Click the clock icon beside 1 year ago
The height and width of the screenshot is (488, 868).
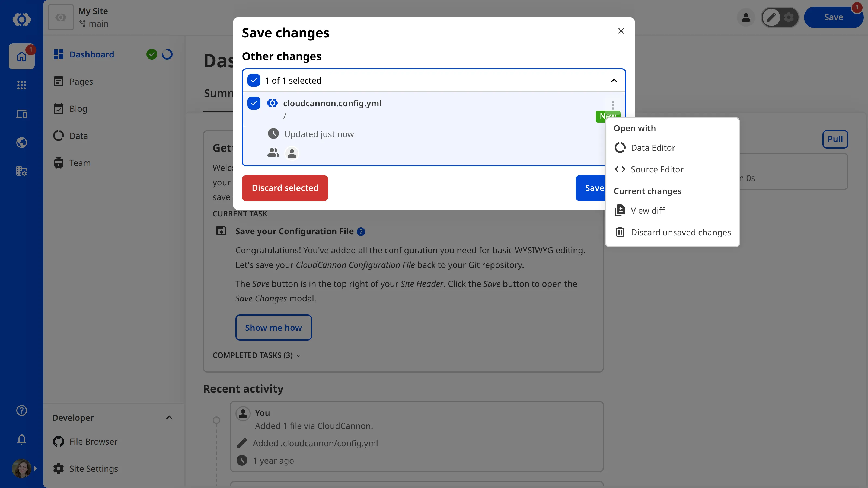click(x=242, y=460)
